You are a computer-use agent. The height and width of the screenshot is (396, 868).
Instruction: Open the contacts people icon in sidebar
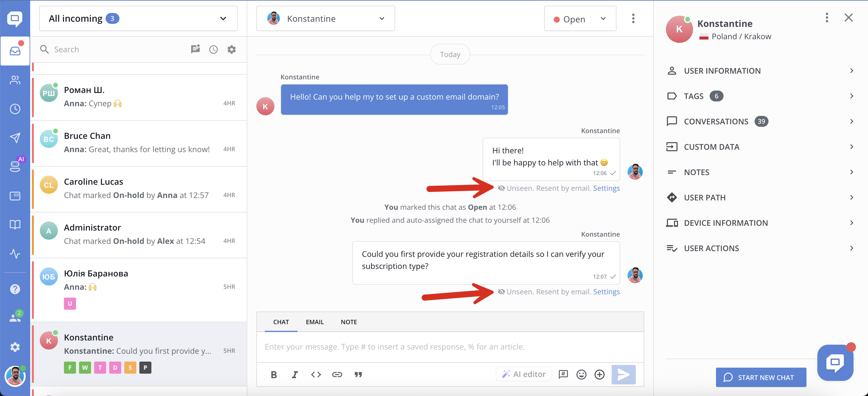(15, 80)
